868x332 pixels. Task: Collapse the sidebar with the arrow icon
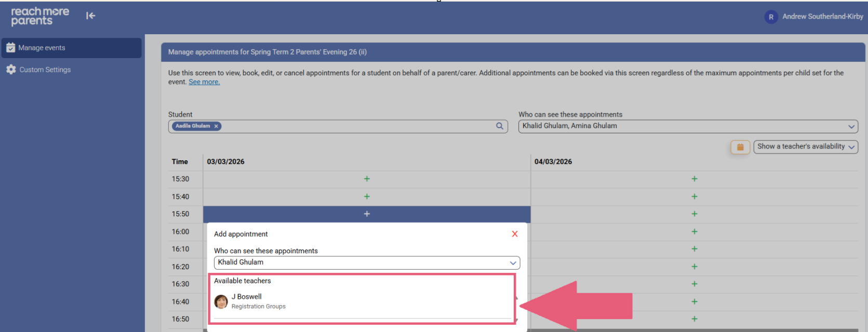pyautogui.click(x=90, y=16)
